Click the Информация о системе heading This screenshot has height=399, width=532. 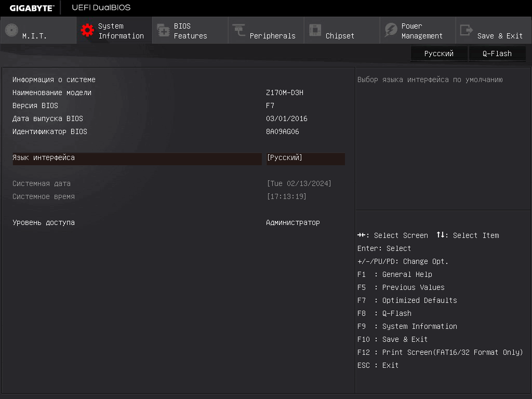(x=54, y=79)
